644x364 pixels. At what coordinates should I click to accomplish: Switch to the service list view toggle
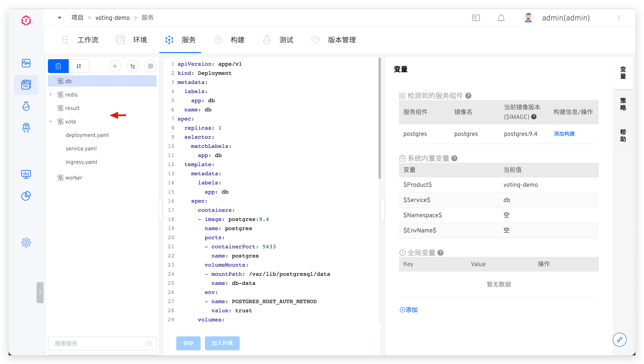[58, 66]
